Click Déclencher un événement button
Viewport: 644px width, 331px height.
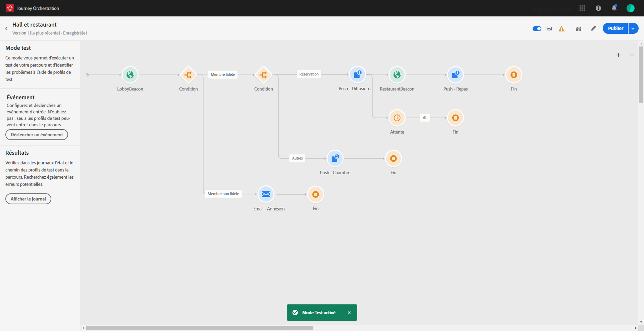click(x=37, y=135)
